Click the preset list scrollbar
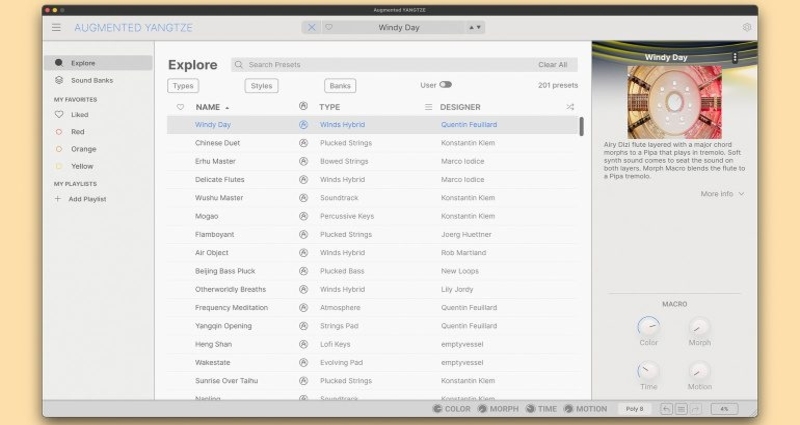The height and width of the screenshot is (425, 800). point(581,126)
